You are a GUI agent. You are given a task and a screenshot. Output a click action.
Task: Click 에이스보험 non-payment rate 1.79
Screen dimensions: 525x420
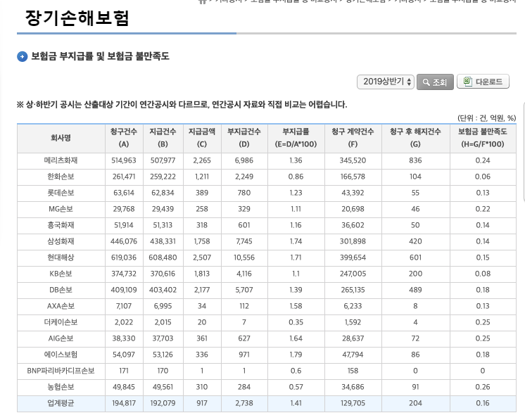[x=296, y=355]
